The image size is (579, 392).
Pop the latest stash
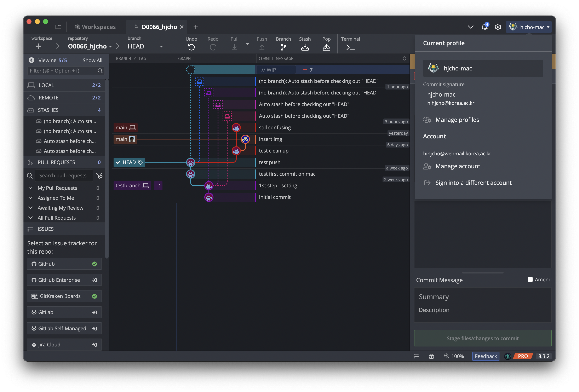(326, 47)
